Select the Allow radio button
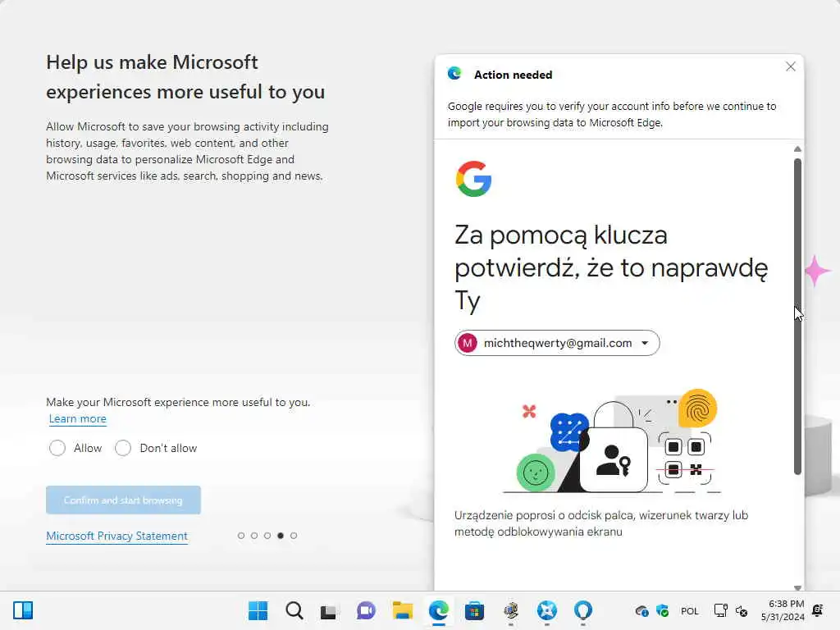 click(x=57, y=448)
